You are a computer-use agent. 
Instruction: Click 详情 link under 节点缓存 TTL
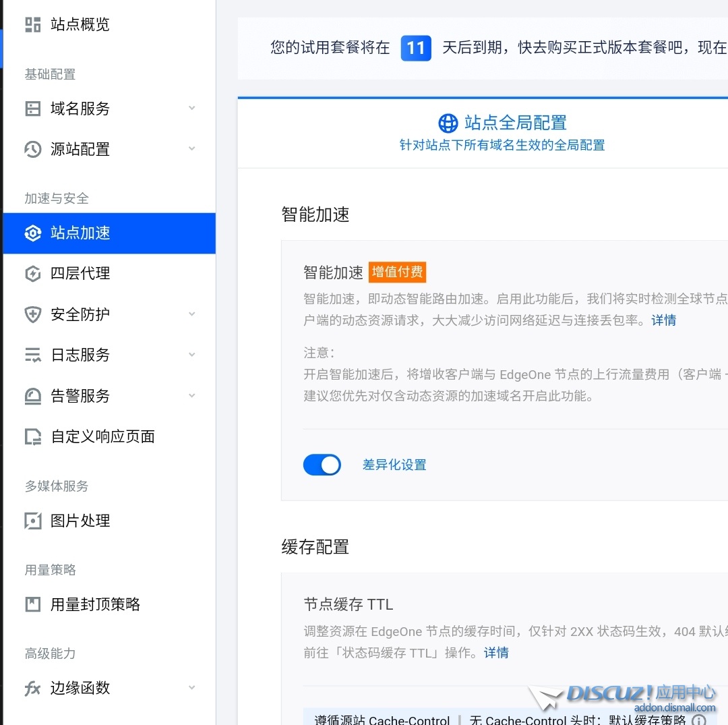[496, 653]
